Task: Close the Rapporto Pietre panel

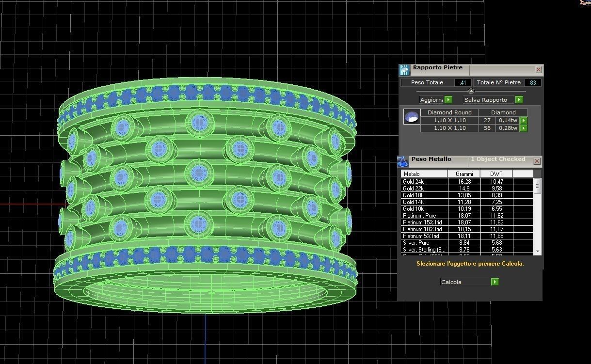Action: pyautogui.click(x=538, y=70)
